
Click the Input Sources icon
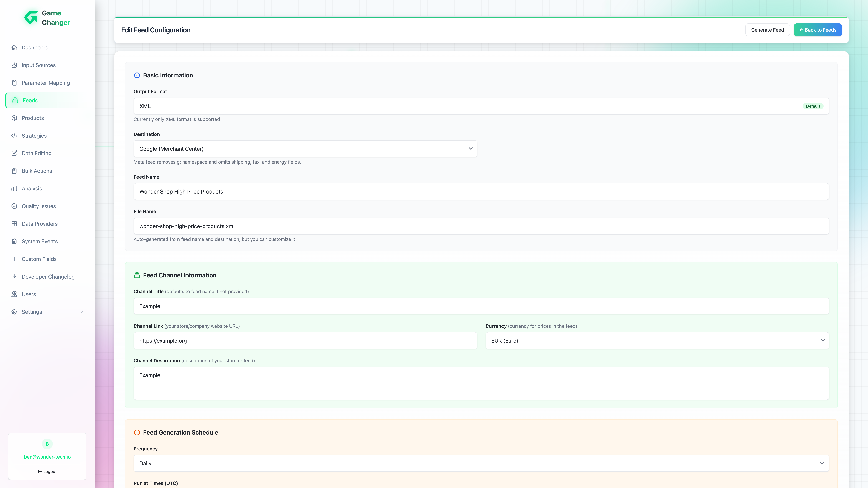pyautogui.click(x=14, y=65)
